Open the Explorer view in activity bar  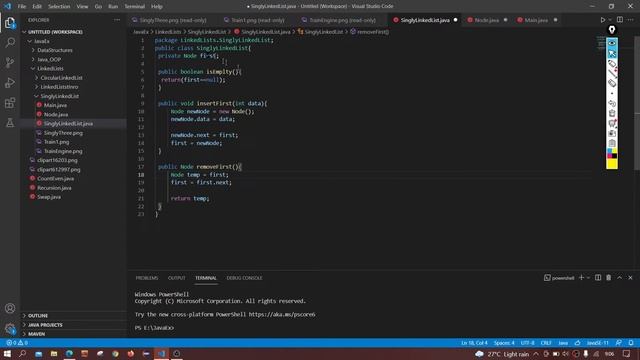[x=10, y=22]
